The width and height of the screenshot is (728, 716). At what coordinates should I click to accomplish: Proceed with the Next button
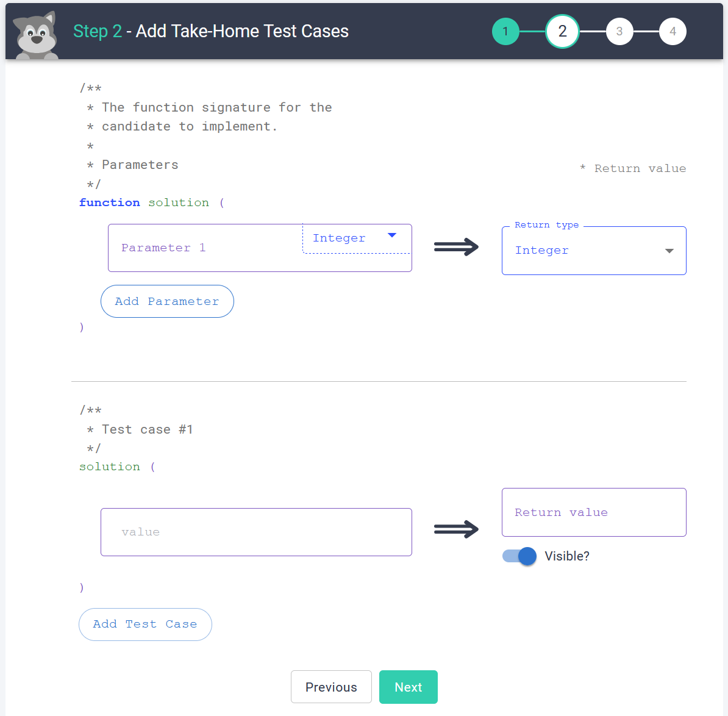[x=408, y=687]
